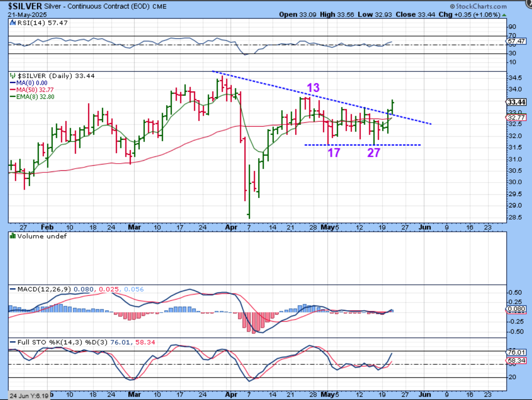Click the $SILVER ticker symbol in the title
Image resolution: width=532 pixels, height=400 pixels.
25,6
